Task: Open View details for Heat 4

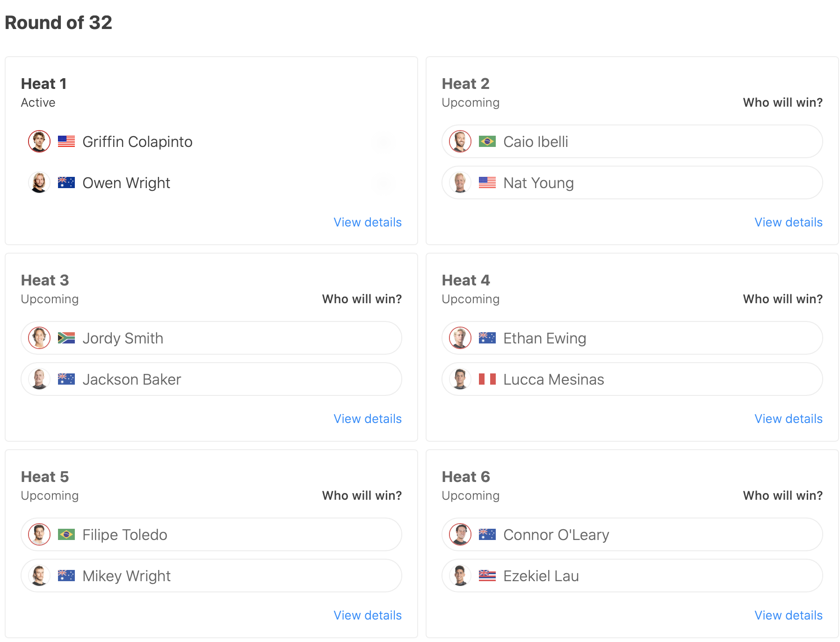Action: point(788,419)
